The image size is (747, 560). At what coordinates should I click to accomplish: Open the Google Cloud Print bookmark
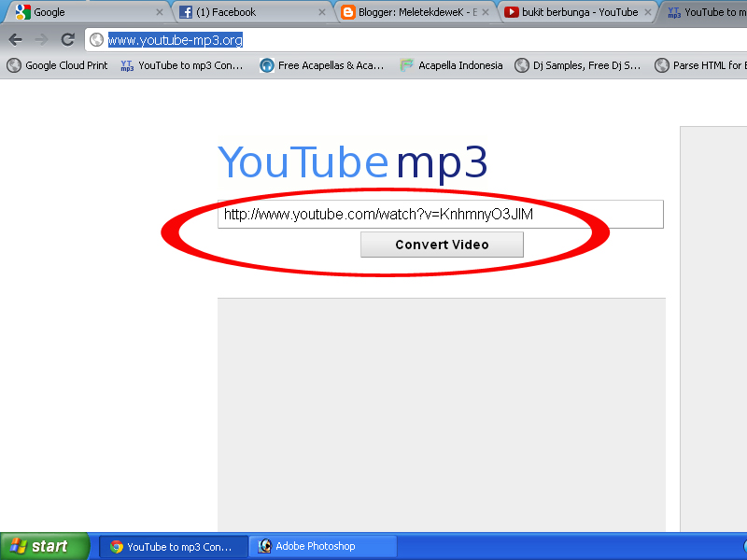point(58,65)
